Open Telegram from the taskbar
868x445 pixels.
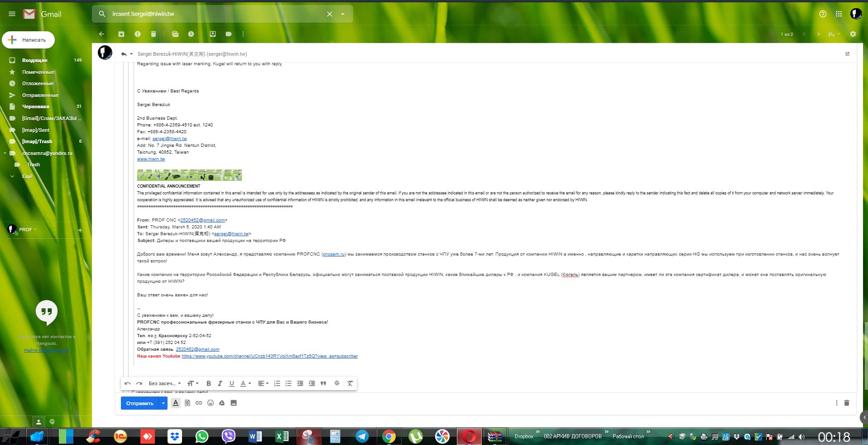[362, 436]
